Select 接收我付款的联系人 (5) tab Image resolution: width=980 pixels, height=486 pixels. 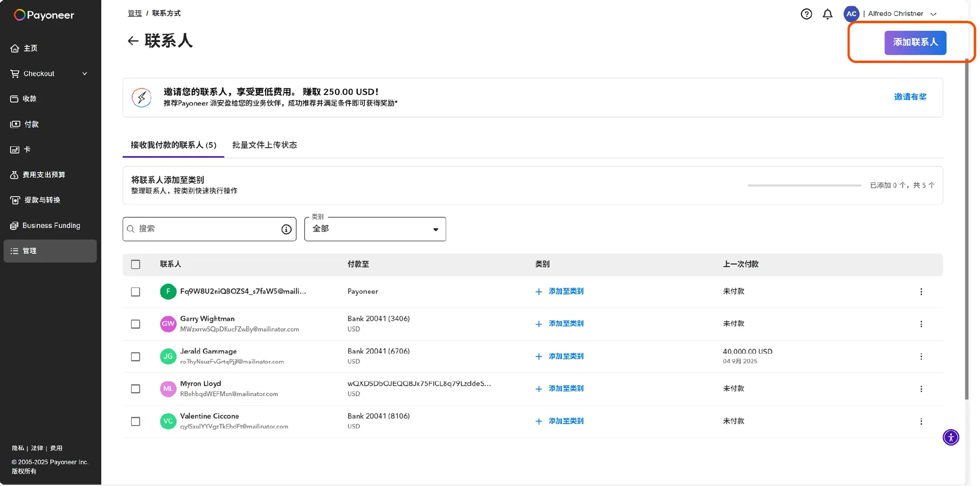[173, 145]
